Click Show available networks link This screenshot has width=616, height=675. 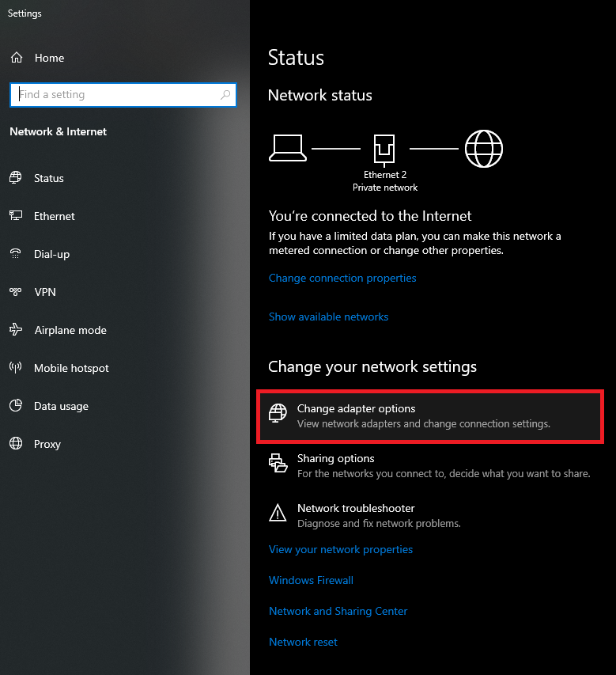pos(329,317)
